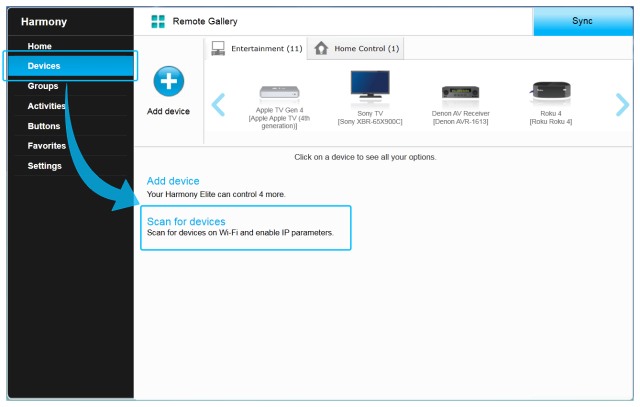
Task: Select the Apple TV Gen 4 device icon
Action: point(280,93)
